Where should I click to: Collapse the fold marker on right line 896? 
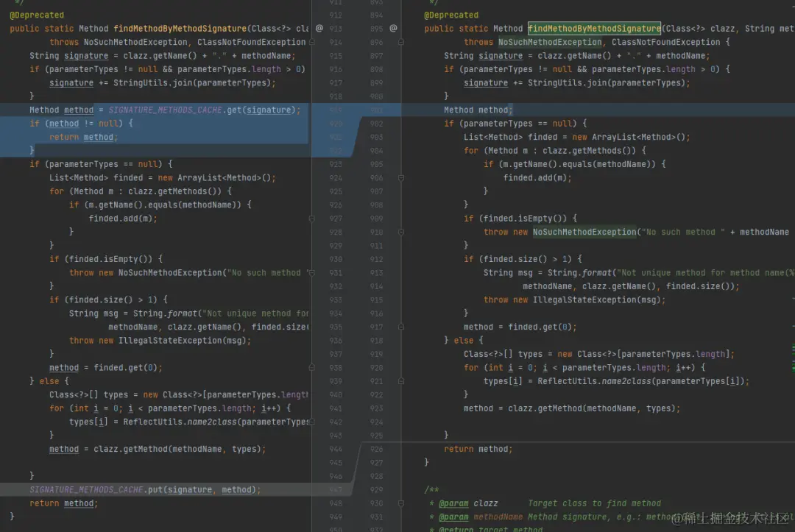(x=401, y=42)
